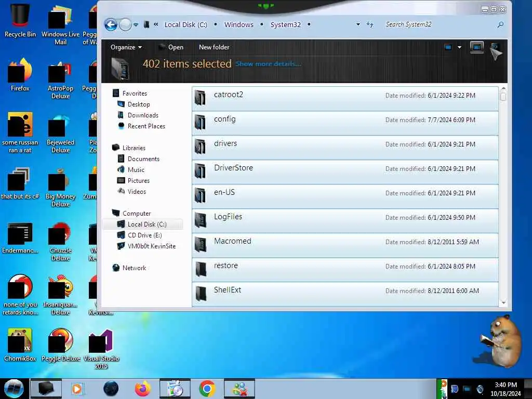Image resolution: width=532 pixels, height=399 pixels.
Task: Click the Forward navigation button
Action: coord(125,25)
